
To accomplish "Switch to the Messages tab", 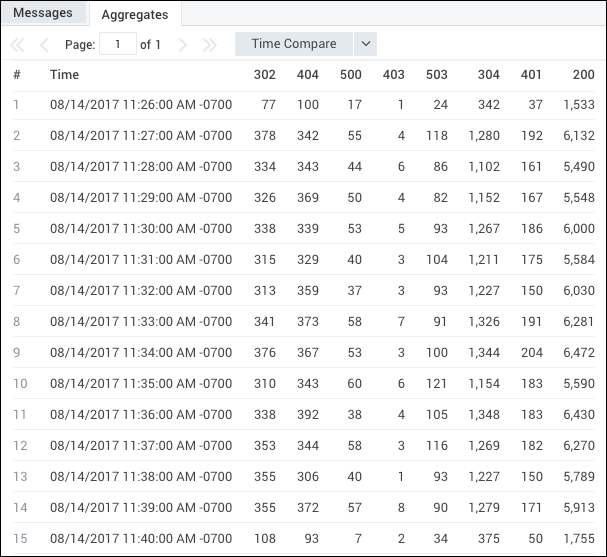I will (43, 13).
